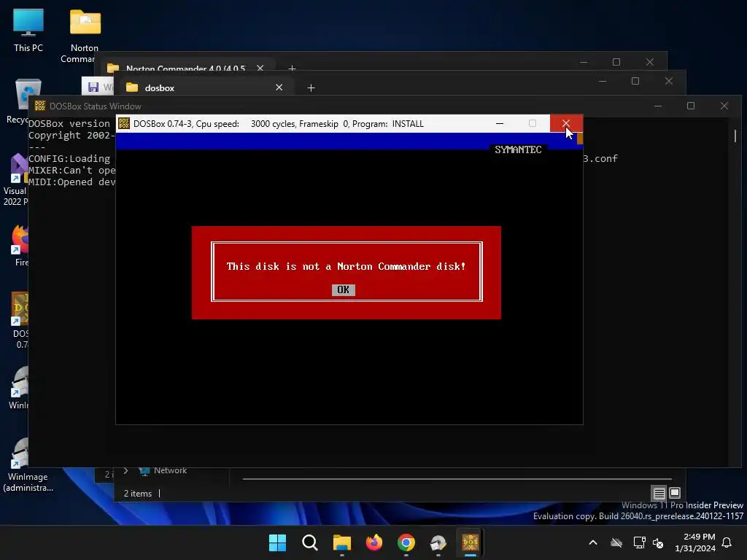Open the muted volume tray icon
747x560 pixels.
pyautogui.click(x=658, y=542)
